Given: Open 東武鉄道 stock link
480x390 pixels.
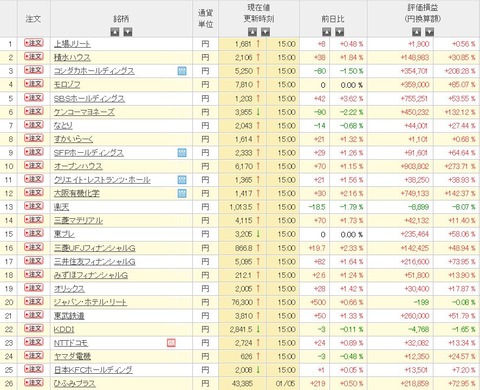Looking at the screenshot, I should pos(69,316).
